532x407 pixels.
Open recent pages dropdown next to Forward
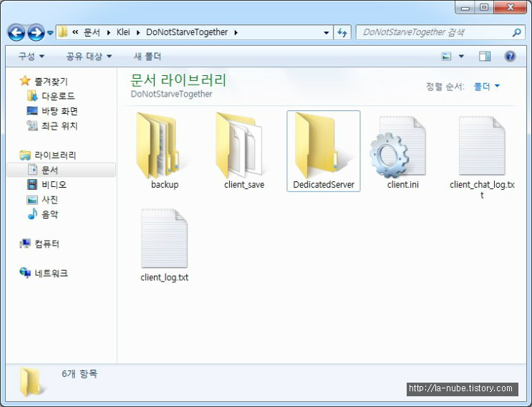click(50, 33)
